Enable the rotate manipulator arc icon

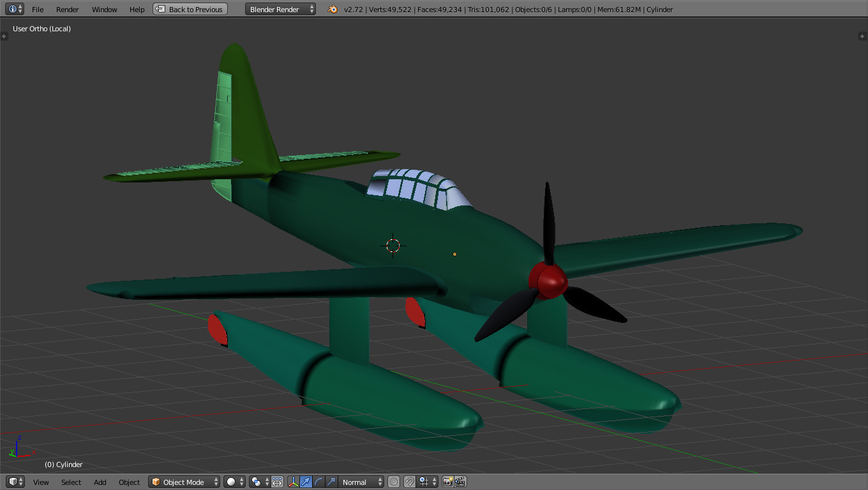pyautogui.click(x=318, y=482)
